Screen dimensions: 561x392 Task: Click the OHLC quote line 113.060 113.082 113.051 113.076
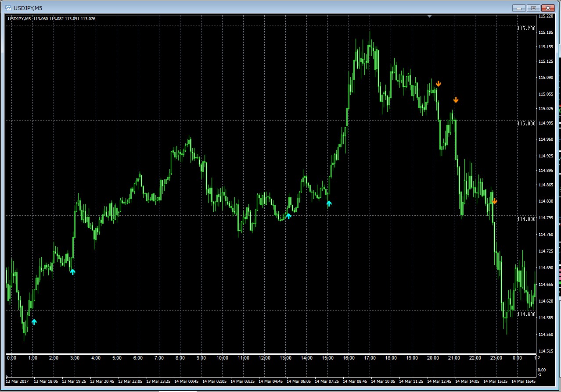pyautogui.click(x=65, y=19)
